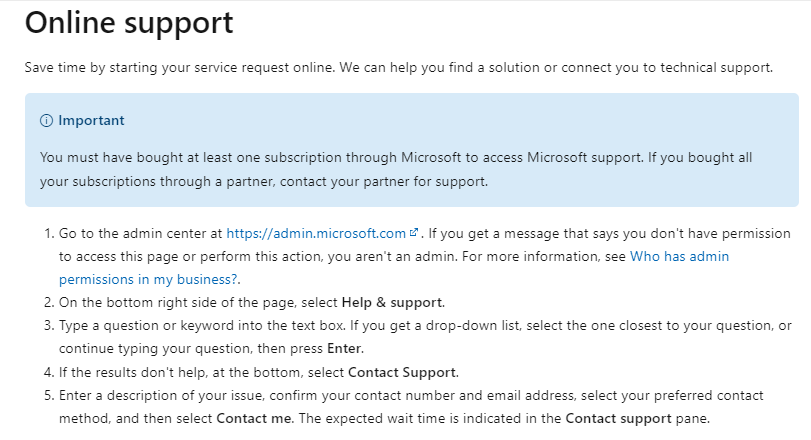Image resolution: width=811 pixels, height=440 pixels.
Task: Click the external link icon after admin.microsoft.com
Action: [414, 233]
